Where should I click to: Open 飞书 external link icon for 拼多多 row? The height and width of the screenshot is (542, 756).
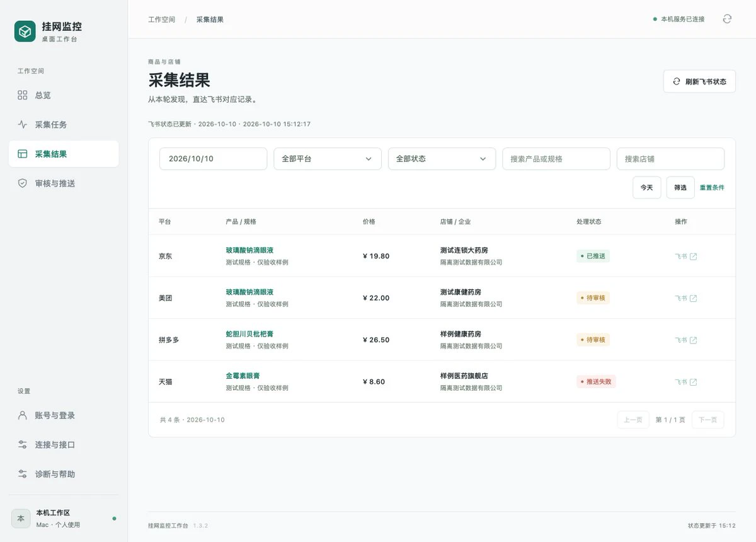(693, 340)
